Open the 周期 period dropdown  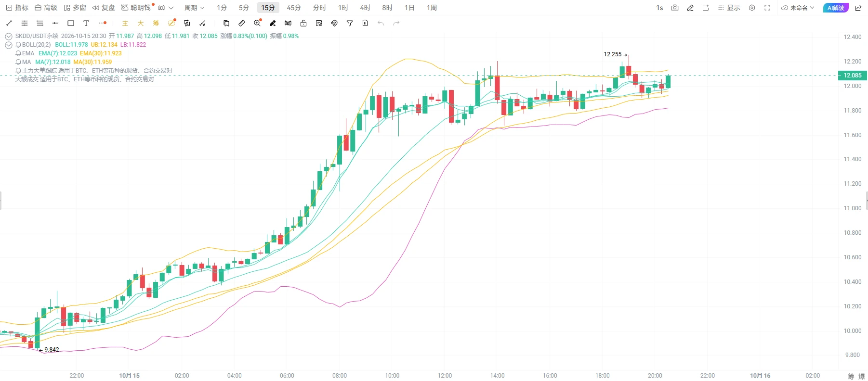(195, 8)
